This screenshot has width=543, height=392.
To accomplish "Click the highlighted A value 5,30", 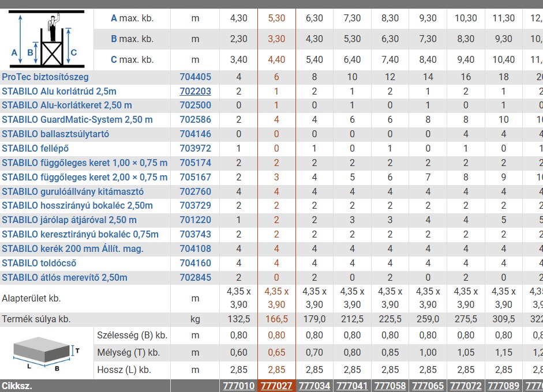I will click(276, 18).
